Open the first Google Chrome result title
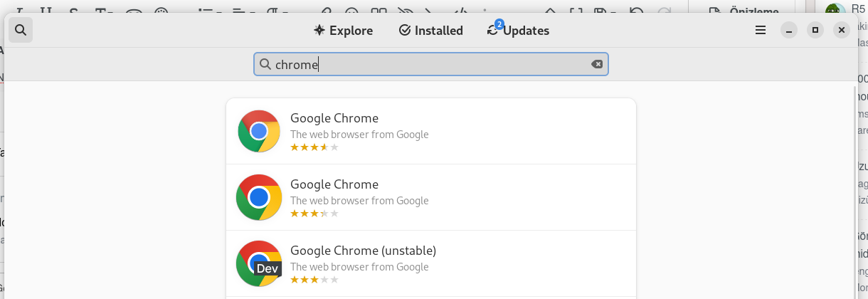This screenshot has height=299, width=868. click(x=334, y=118)
